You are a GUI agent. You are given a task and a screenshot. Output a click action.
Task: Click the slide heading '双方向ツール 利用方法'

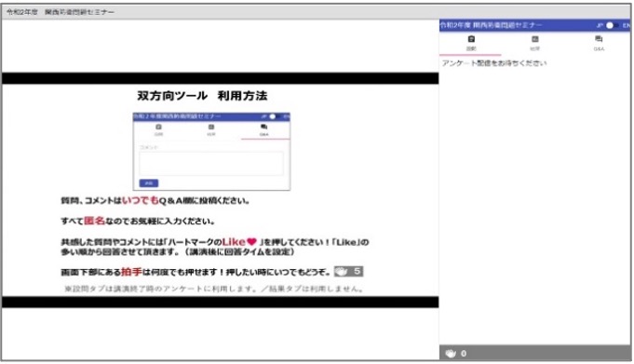click(x=202, y=96)
